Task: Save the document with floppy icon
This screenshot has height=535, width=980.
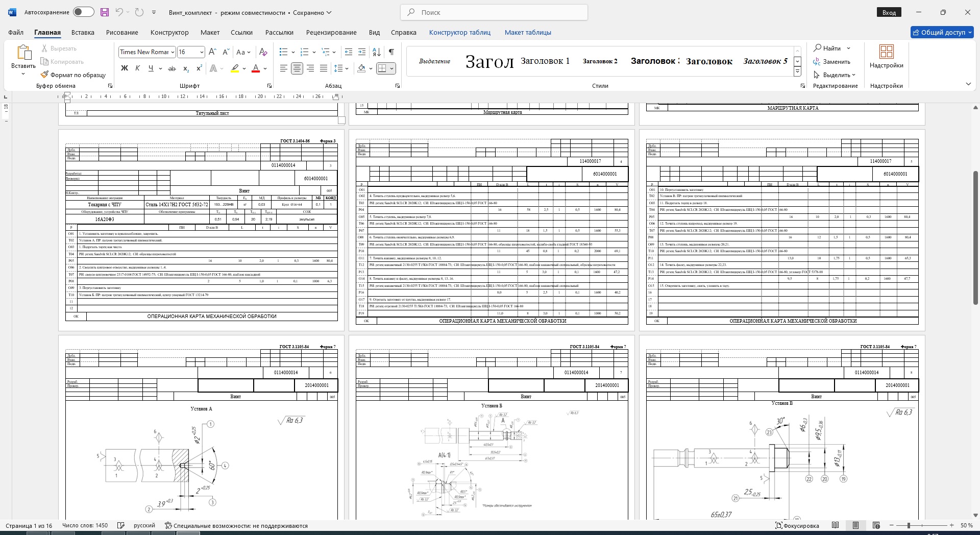Action: coord(105,12)
